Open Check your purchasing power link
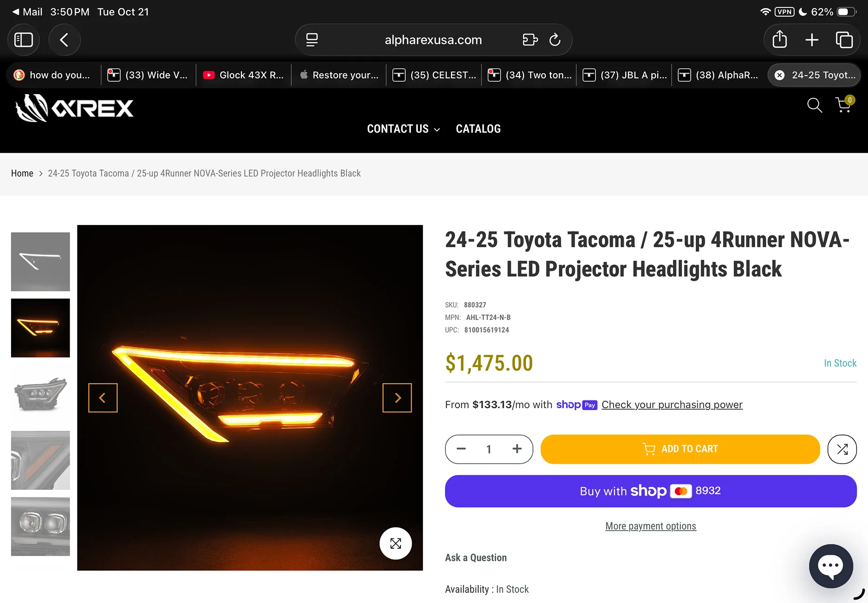This screenshot has width=868, height=603. [x=672, y=404]
